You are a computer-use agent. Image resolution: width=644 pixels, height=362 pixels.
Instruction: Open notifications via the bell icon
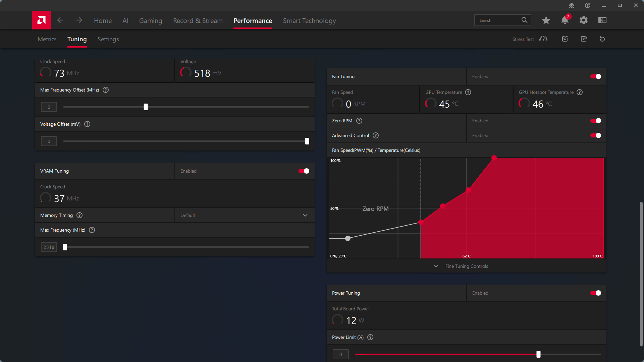point(565,20)
